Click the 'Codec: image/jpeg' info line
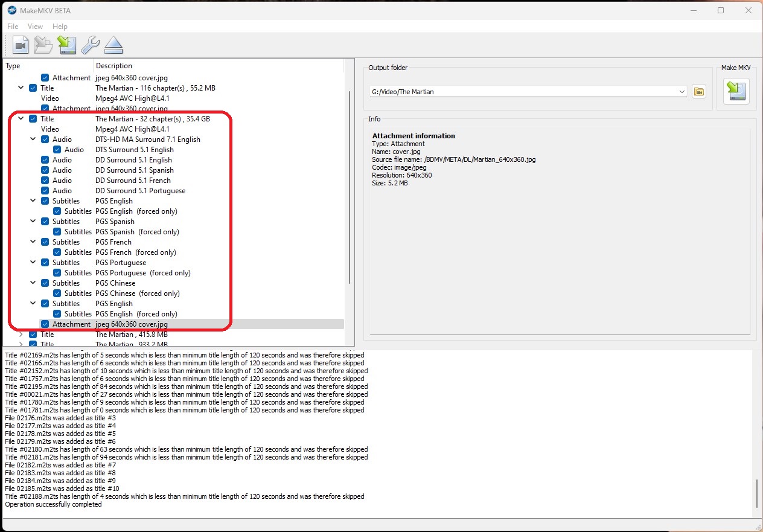The width and height of the screenshot is (763, 532). 399,167
